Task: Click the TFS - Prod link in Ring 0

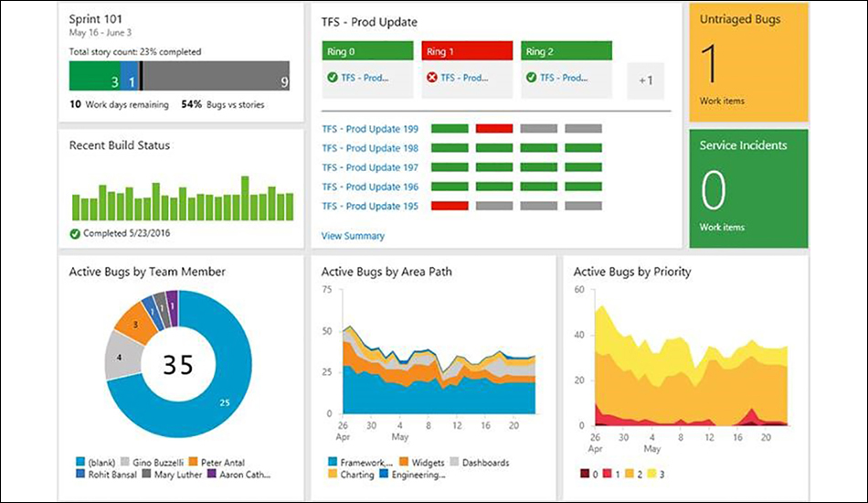Action: (365, 78)
